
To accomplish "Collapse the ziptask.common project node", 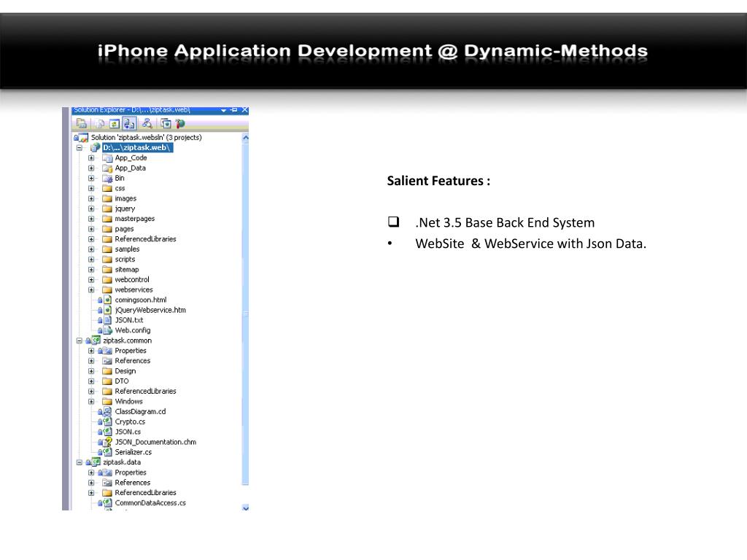I will point(80,341).
